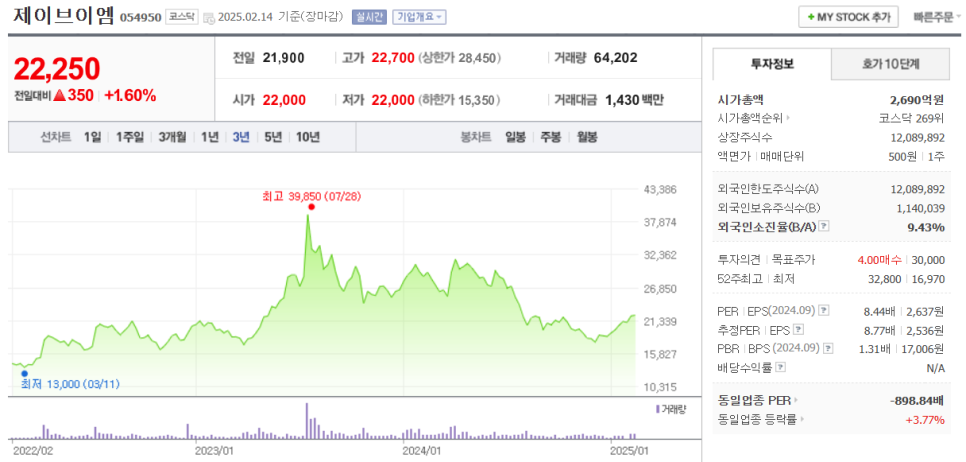Screen dimensions: 966x462
Task: Show the 일봉 candlestick chart
Action: point(515,137)
